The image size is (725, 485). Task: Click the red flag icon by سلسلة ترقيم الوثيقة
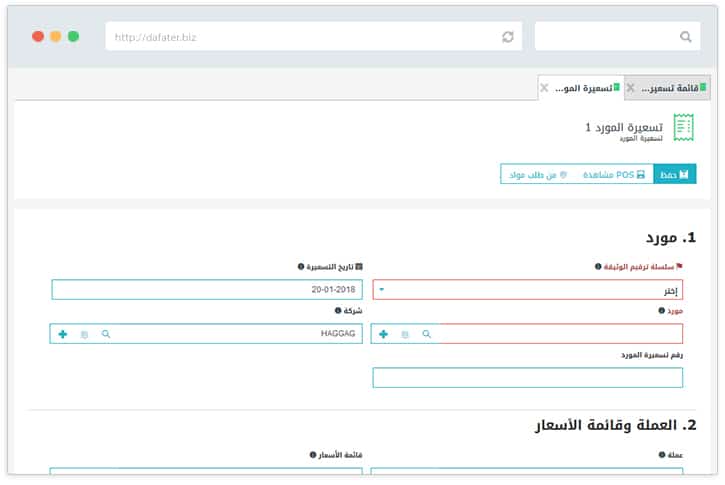pyautogui.click(x=679, y=266)
